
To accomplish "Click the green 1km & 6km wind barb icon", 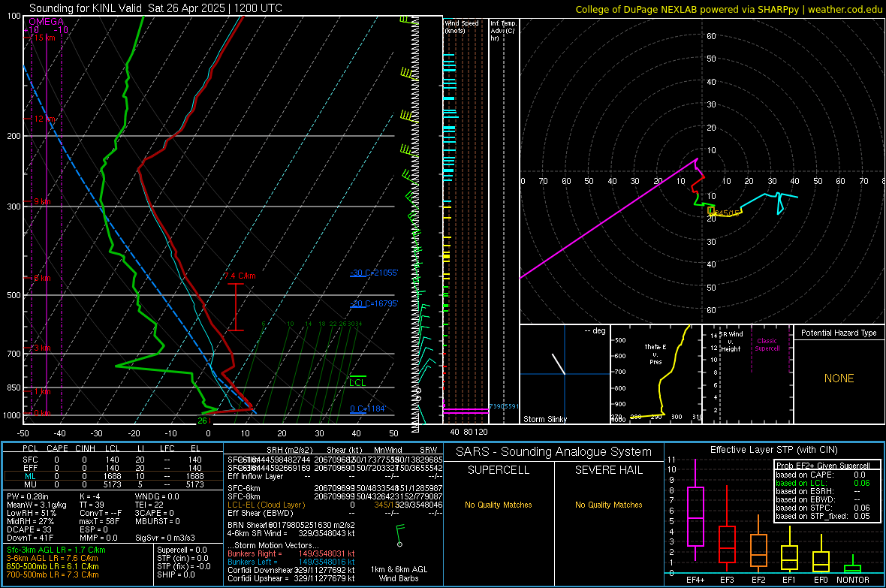I will pos(401,535).
